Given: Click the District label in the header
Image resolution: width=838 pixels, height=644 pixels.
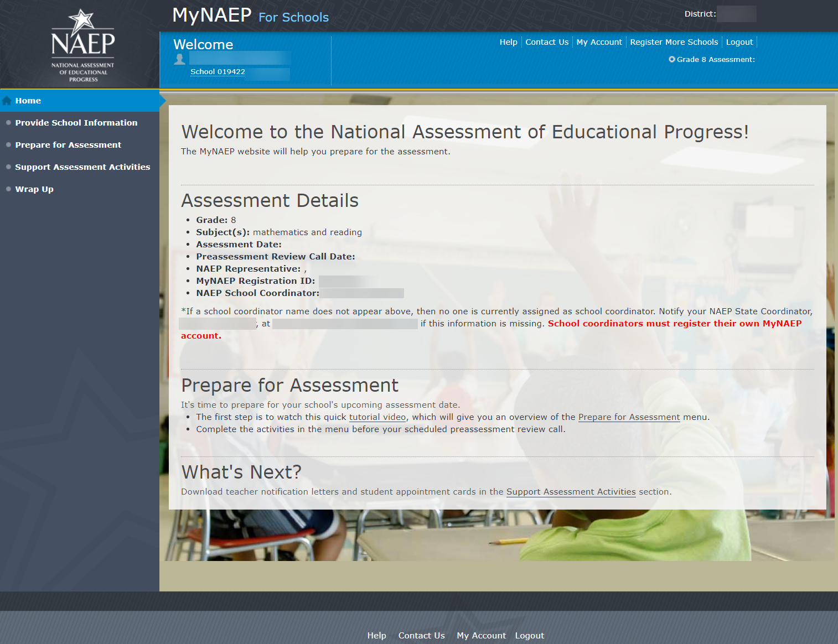Looking at the screenshot, I should [700, 14].
